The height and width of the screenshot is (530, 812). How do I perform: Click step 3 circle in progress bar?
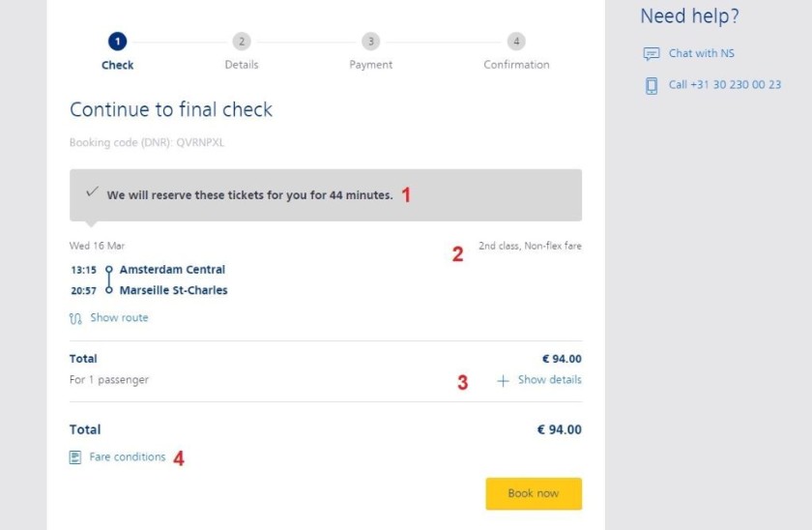tap(370, 42)
